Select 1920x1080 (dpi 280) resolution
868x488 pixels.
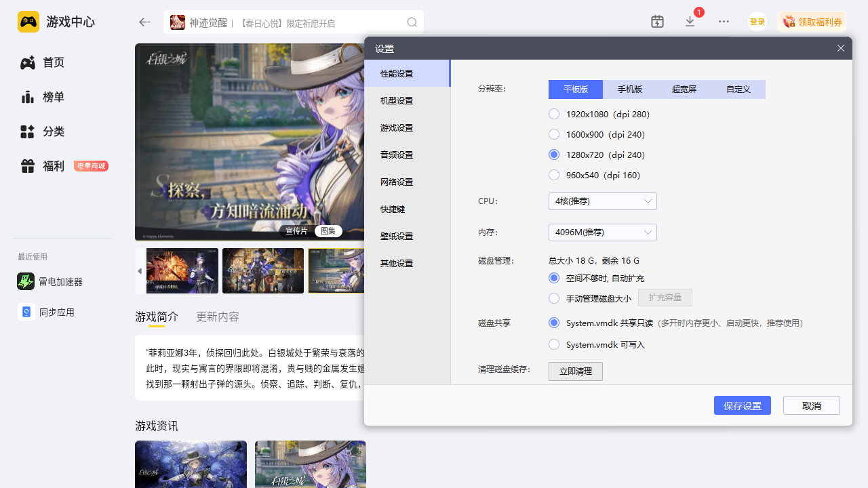(554, 115)
